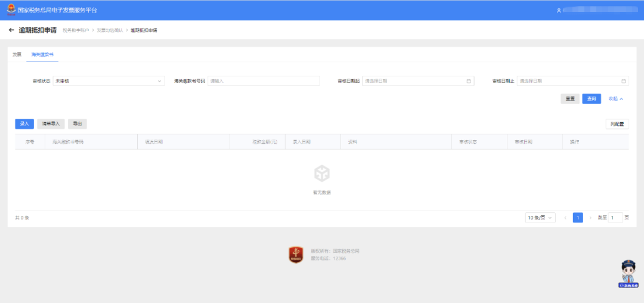
Task: Click the 发票勾选确认 breadcrumb link
Action: 110,30
